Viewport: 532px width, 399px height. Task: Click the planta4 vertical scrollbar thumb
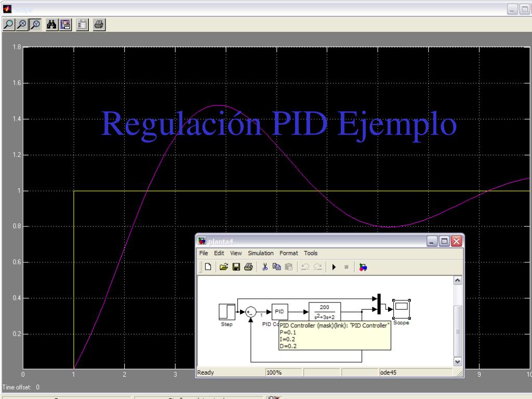pos(457,331)
